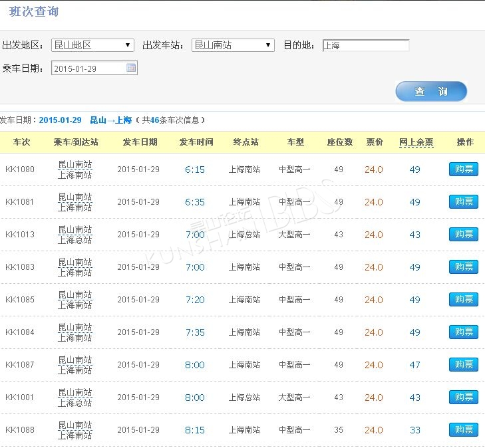Click train number KK1087
The width and height of the screenshot is (485, 448).
pyautogui.click(x=20, y=364)
